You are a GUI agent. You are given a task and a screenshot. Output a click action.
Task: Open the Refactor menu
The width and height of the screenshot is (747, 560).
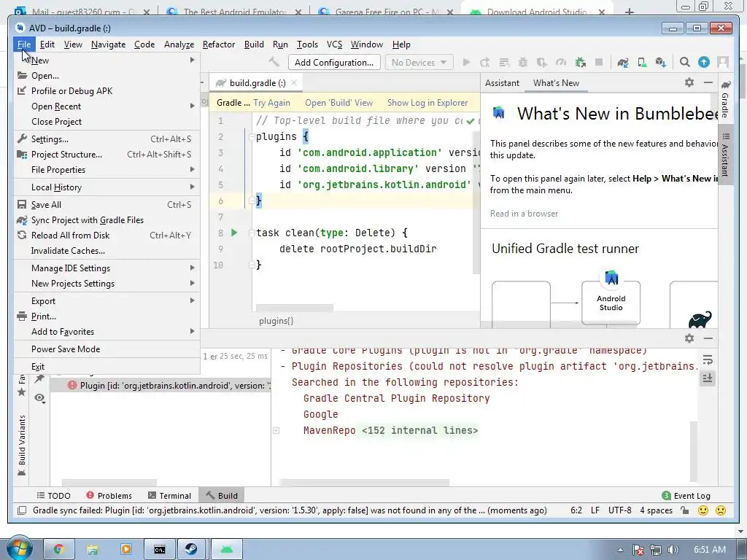pyautogui.click(x=219, y=44)
